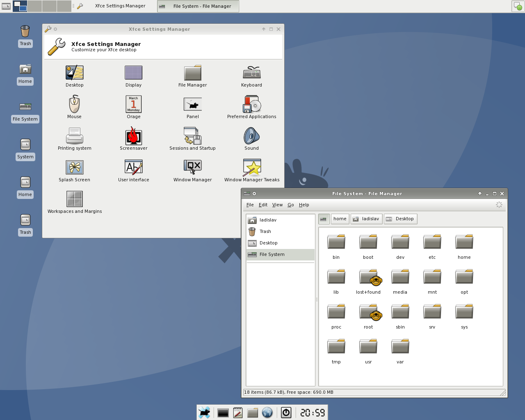Open the View menu in File Manager

(278, 205)
